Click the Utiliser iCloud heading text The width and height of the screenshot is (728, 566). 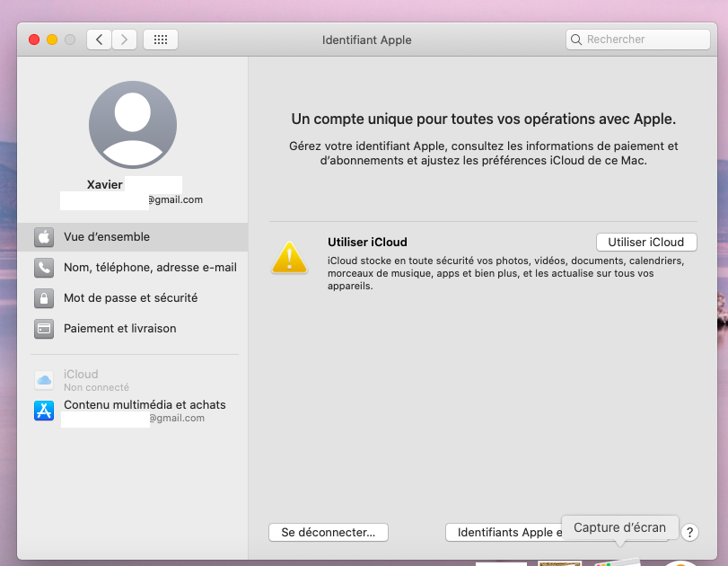(367, 242)
